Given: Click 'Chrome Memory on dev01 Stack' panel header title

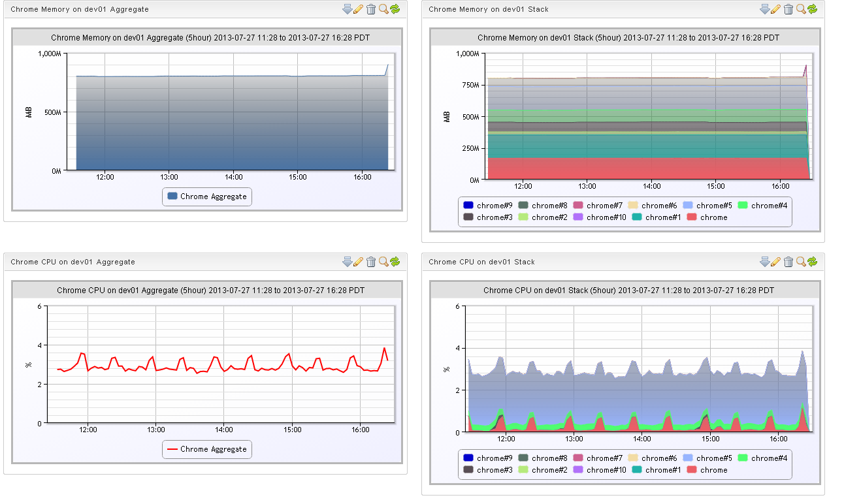Looking at the screenshot, I should [489, 9].
